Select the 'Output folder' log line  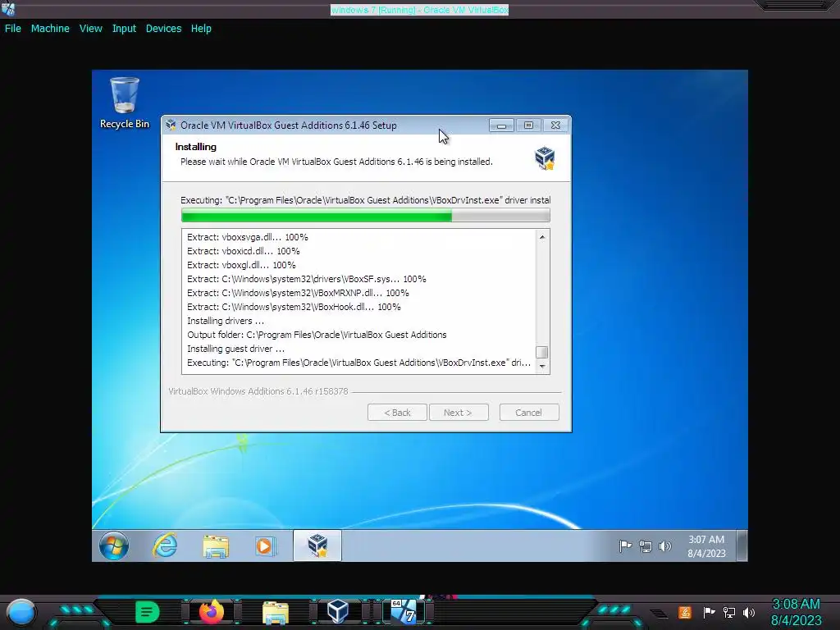click(317, 335)
